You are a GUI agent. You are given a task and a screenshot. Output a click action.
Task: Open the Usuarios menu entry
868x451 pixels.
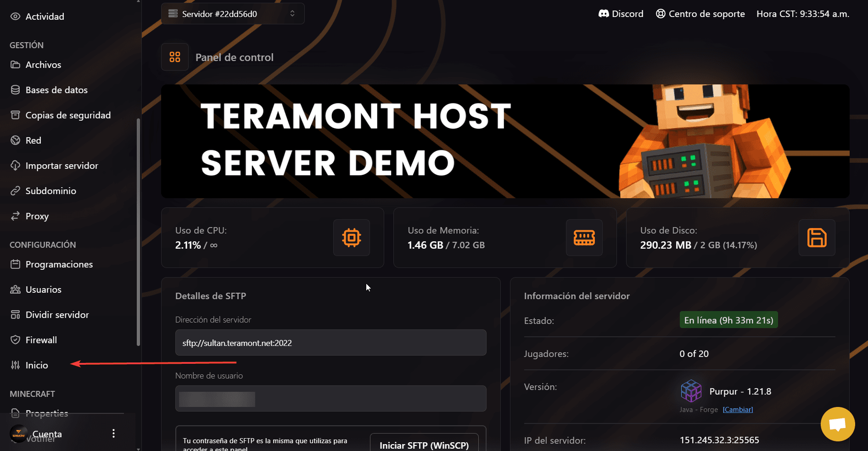pos(44,290)
